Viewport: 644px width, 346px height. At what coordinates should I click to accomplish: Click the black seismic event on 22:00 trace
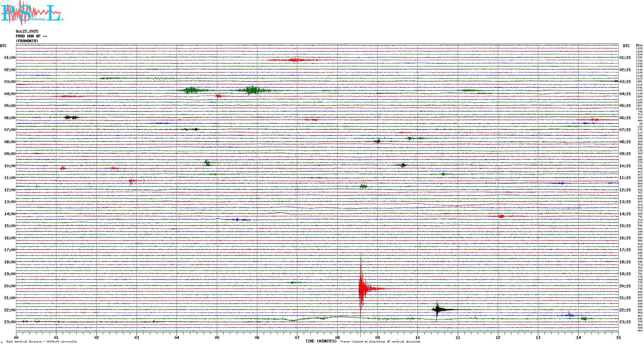click(438, 309)
